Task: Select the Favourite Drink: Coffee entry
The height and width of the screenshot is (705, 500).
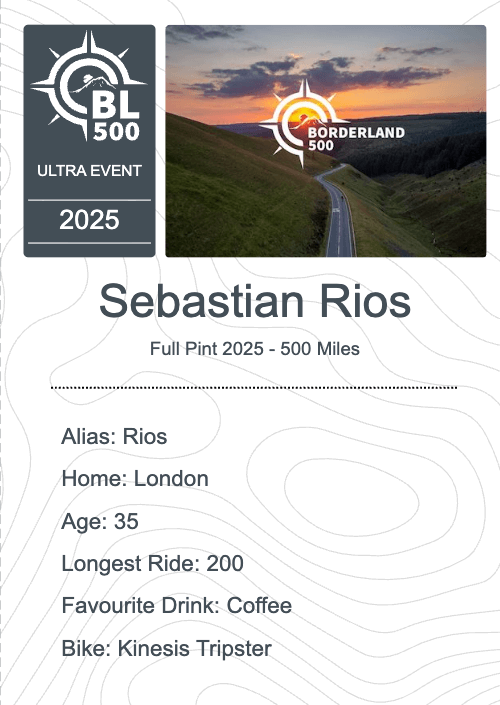Action: [177, 606]
